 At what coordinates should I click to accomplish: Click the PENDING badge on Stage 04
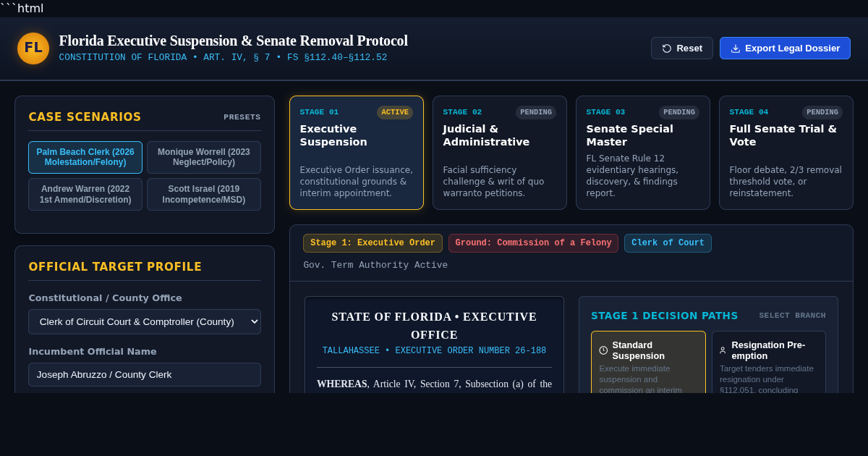[x=822, y=112]
